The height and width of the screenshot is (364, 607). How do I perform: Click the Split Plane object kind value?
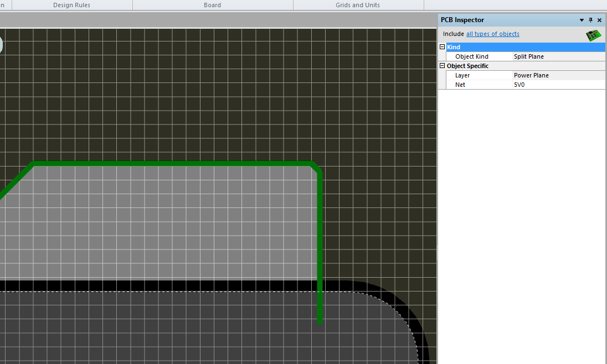point(529,56)
